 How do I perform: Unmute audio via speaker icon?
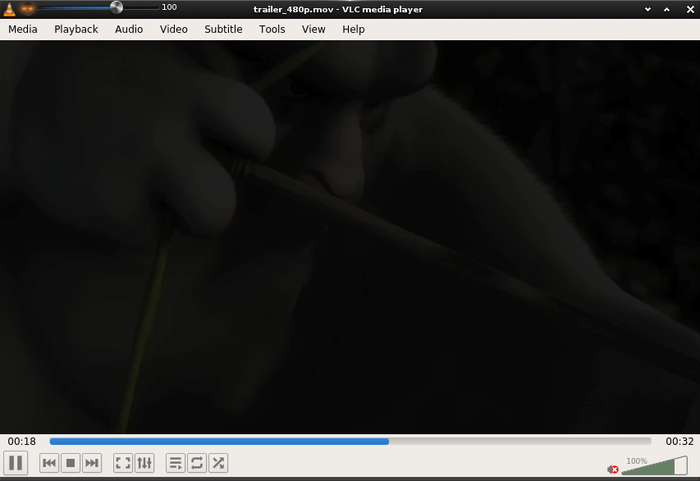613,469
